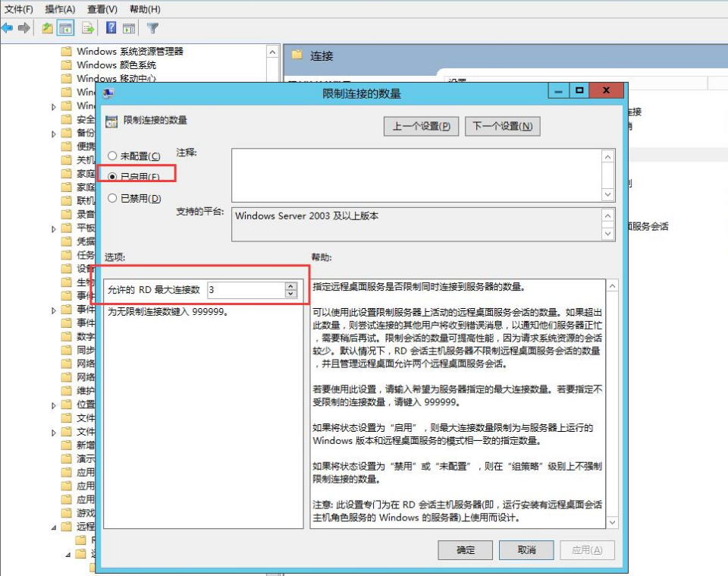Decrease the RD max connections spinner value
728x576 pixels.
290,294
